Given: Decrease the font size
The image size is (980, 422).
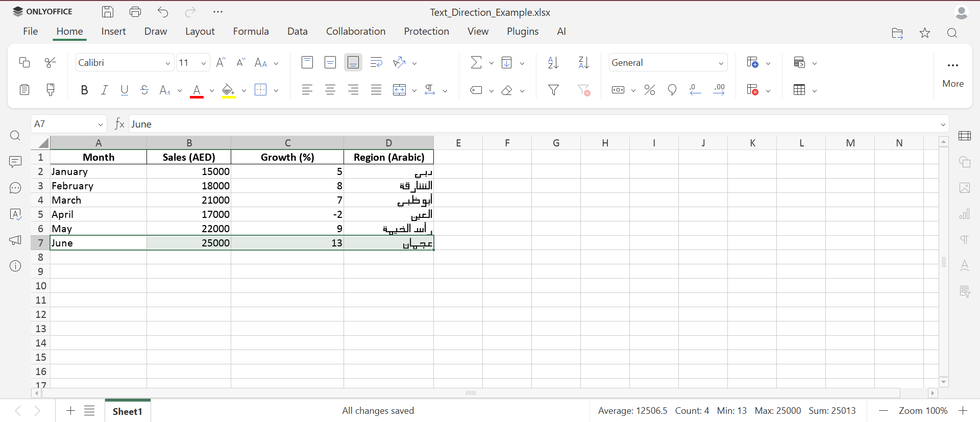Looking at the screenshot, I should point(240,62).
